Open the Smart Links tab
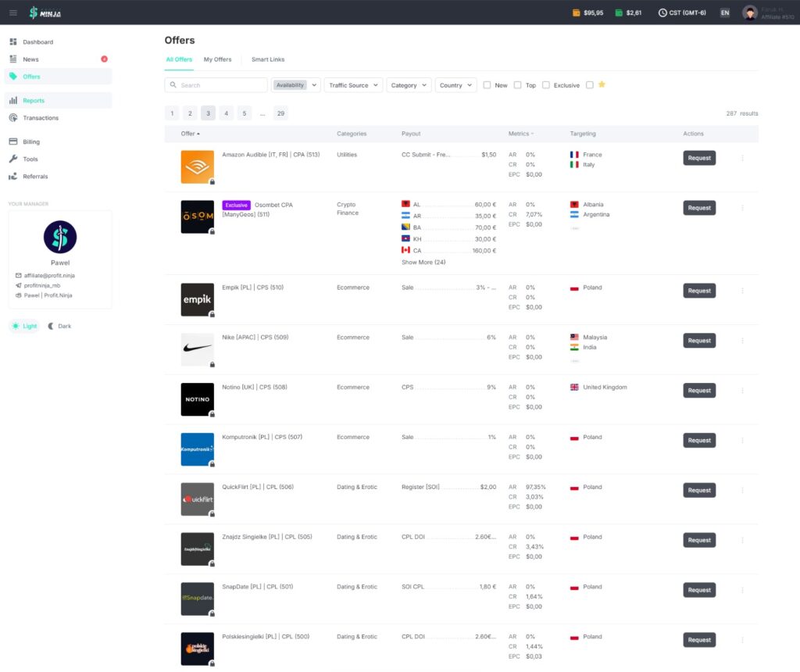 [268, 59]
